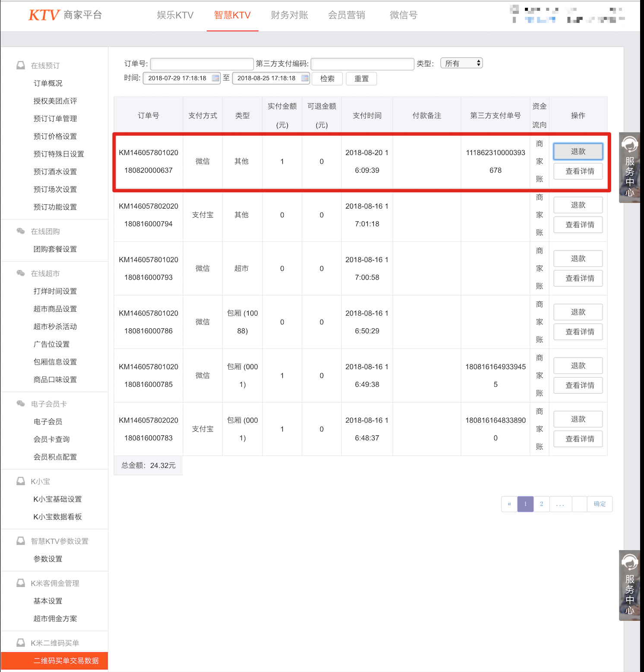644x672 pixels.
Task: Open 会员积点配置 in sidebar
Action: pos(55,457)
